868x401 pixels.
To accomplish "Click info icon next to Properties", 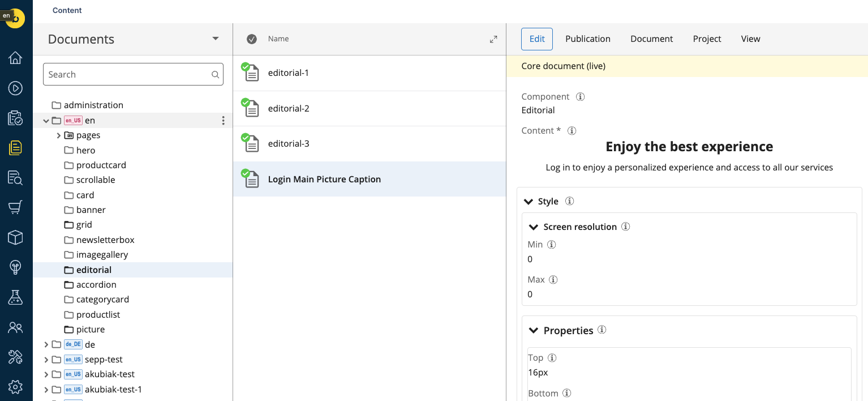I will (x=602, y=330).
